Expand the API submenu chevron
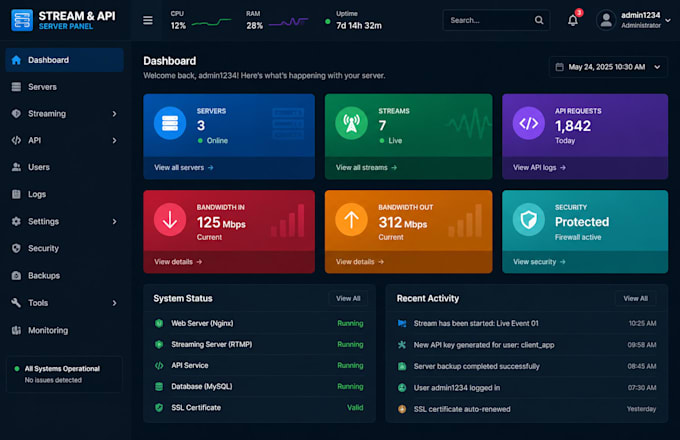 114,140
